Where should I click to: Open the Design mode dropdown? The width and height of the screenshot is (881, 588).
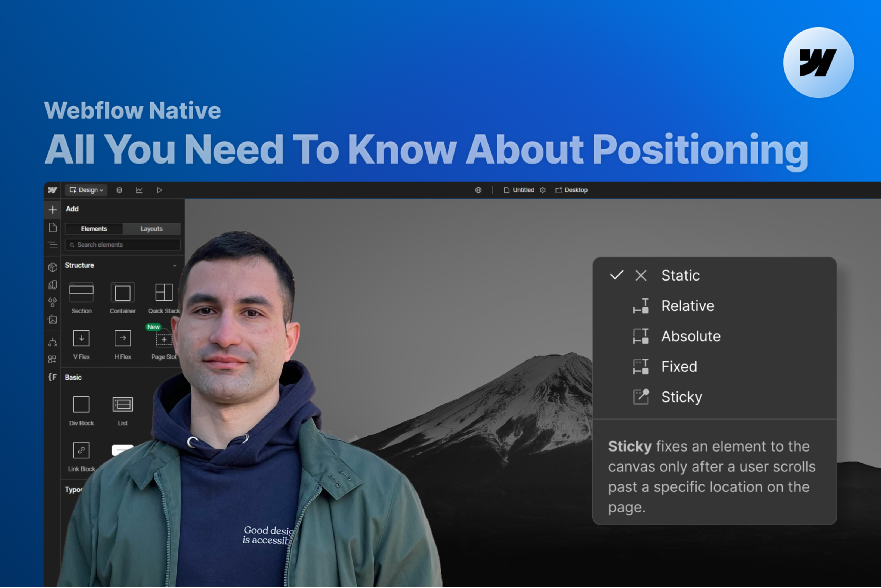tap(86, 190)
